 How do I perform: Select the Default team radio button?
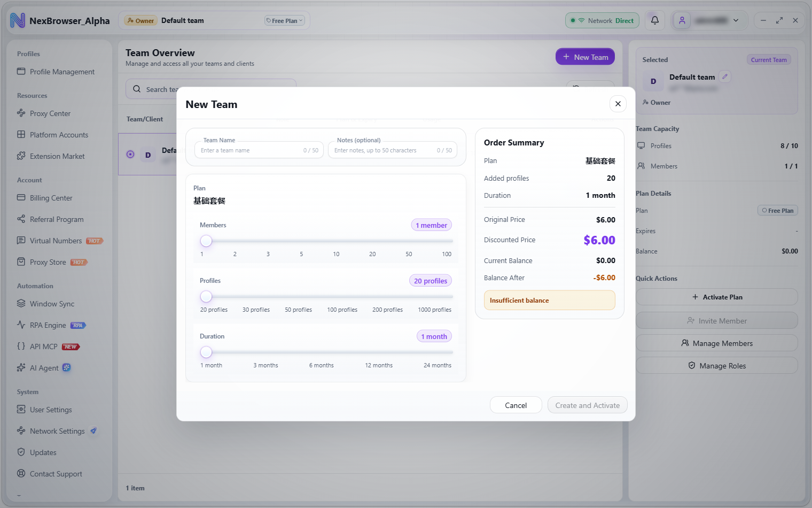[130, 155]
